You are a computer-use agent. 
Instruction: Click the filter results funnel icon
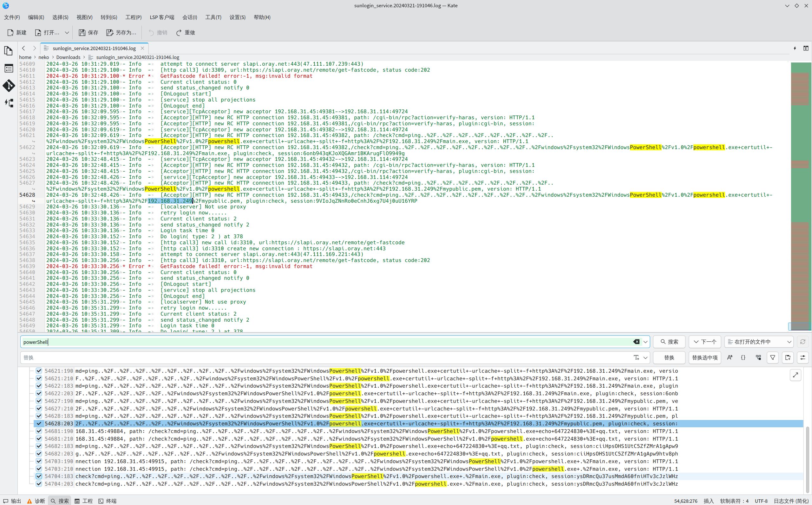tap(773, 357)
